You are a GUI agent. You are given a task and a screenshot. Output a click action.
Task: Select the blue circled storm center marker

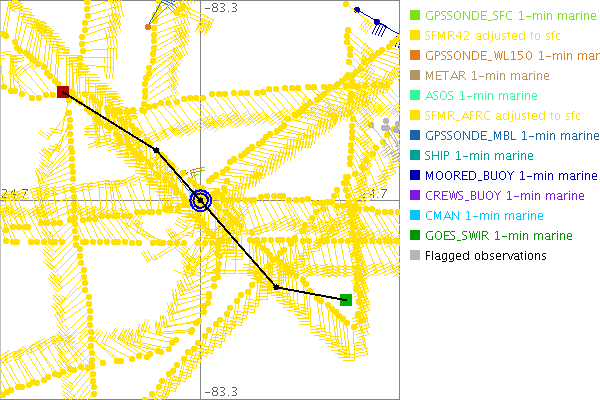201,201
